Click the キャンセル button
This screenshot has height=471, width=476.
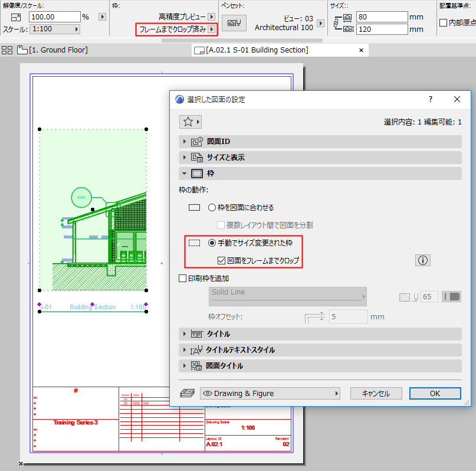click(x=376, y=394)
